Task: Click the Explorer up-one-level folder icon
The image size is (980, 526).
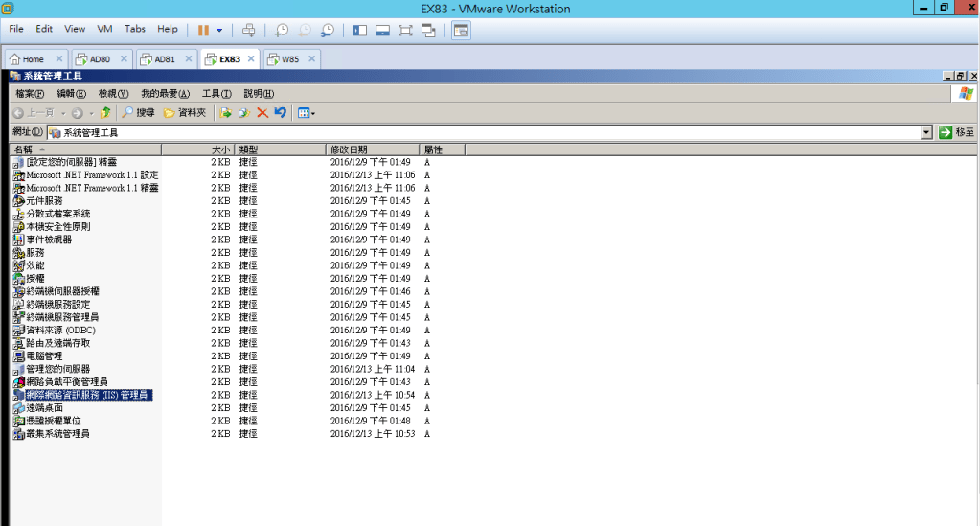Action: pyautogui.click(x=106, y=112)
